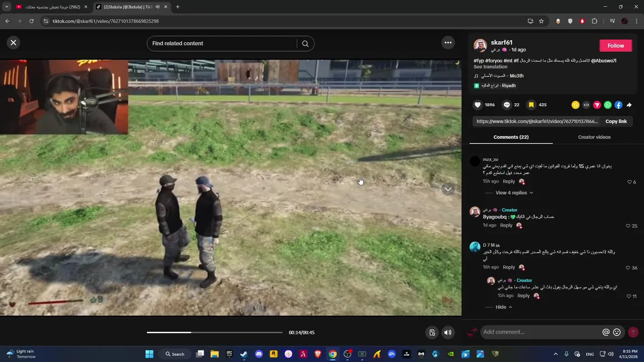The height and width of the screenshot is (362, 644).
Task: Switch to the YouTube (2962) browser tab
Action: 52,7
